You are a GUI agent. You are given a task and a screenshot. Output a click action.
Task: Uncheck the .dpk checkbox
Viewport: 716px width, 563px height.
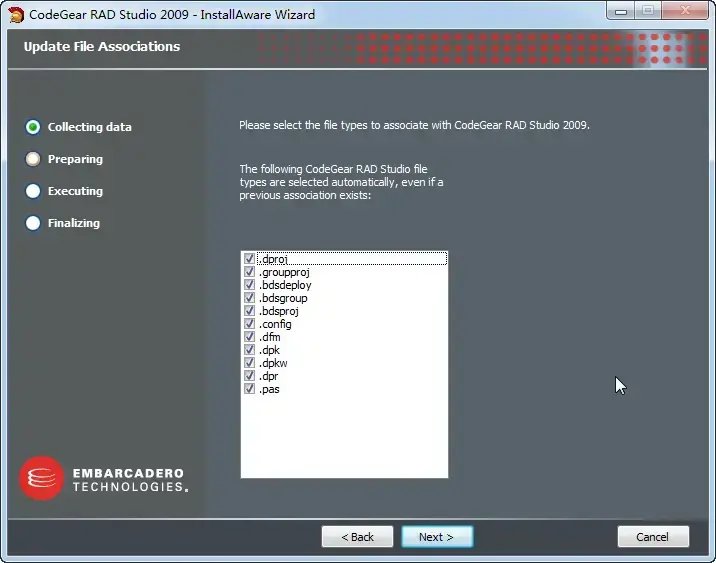(x=249, y=350)
